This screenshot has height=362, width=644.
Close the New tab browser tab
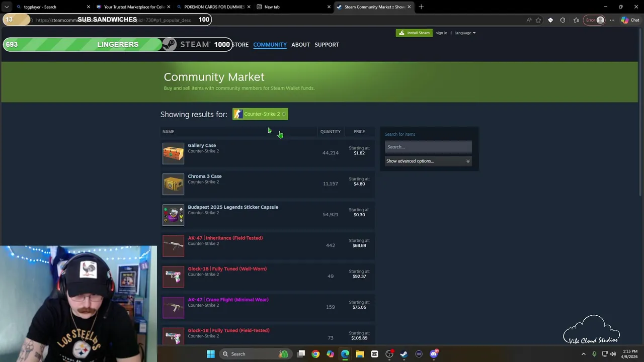[329, 7]
